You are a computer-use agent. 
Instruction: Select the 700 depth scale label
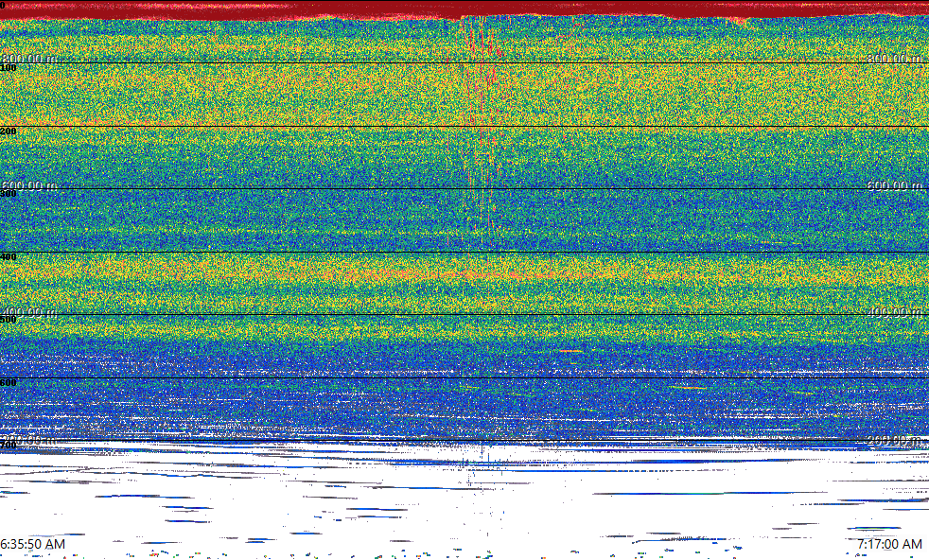click(9, 445)
